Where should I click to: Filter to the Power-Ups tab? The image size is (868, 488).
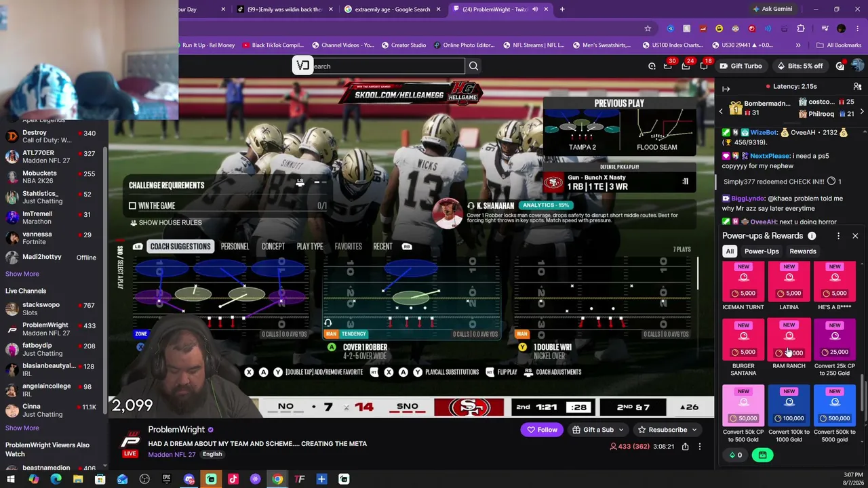(x=762, y=251)
